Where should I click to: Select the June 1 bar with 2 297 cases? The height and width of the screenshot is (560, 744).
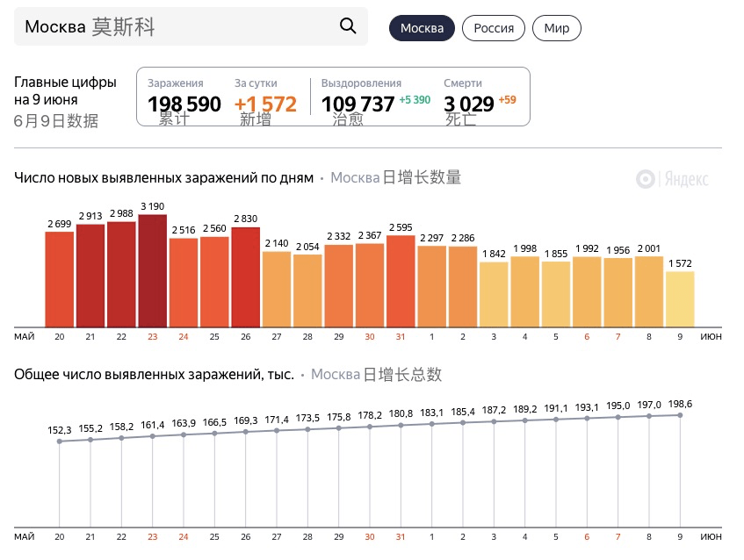click(x=432, y=286)
